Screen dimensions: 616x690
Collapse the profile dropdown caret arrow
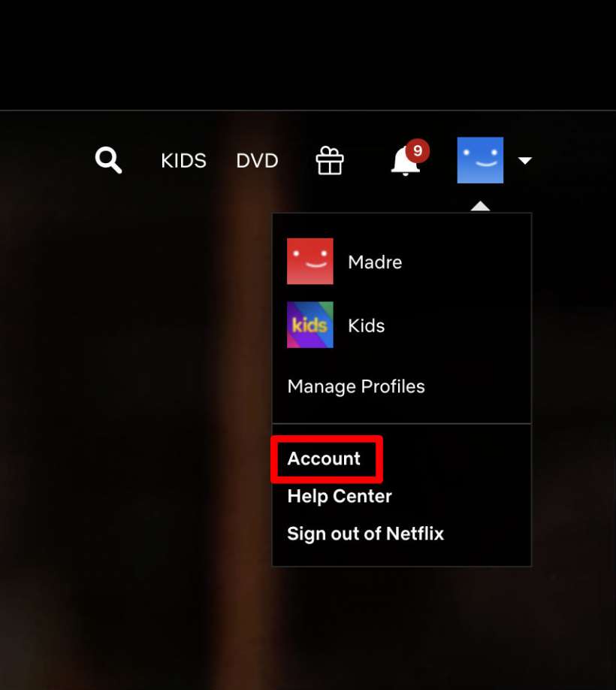click(x=524, y=161)
